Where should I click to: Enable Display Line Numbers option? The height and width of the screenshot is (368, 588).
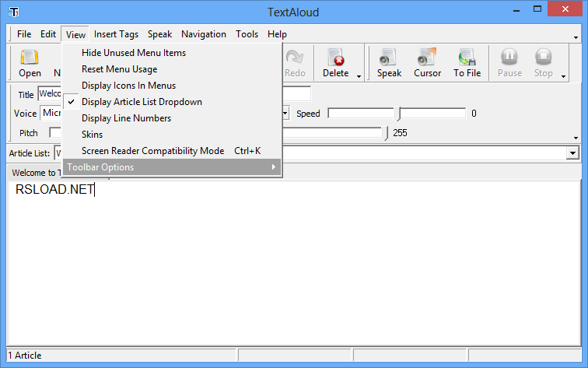click(x=126, y=118)
